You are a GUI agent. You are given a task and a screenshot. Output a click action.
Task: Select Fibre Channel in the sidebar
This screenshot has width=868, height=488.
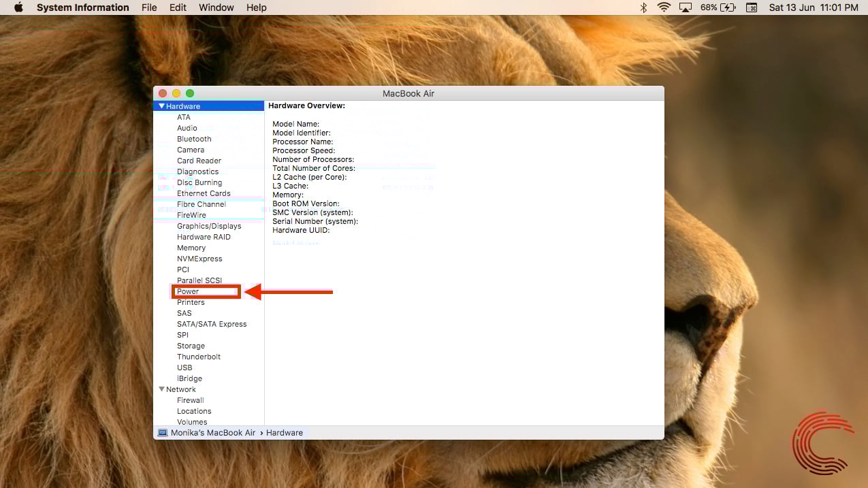[202, 204]
